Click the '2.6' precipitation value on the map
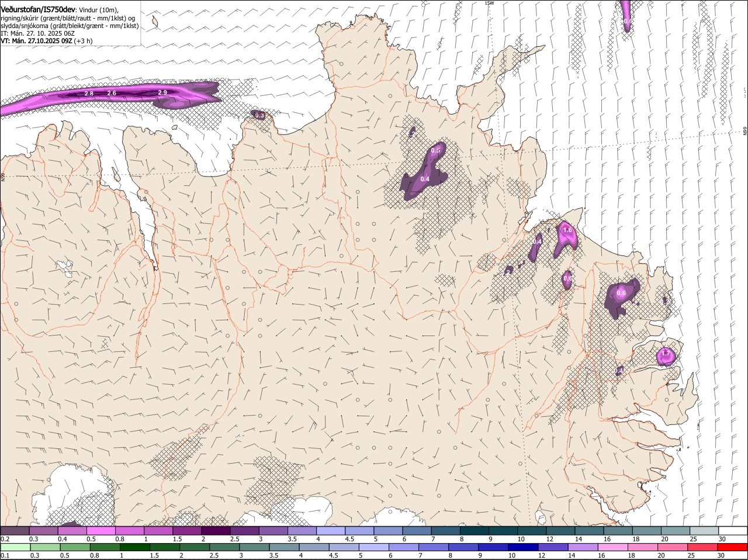This screenshot has width=748, height=560. pos(112,93)
